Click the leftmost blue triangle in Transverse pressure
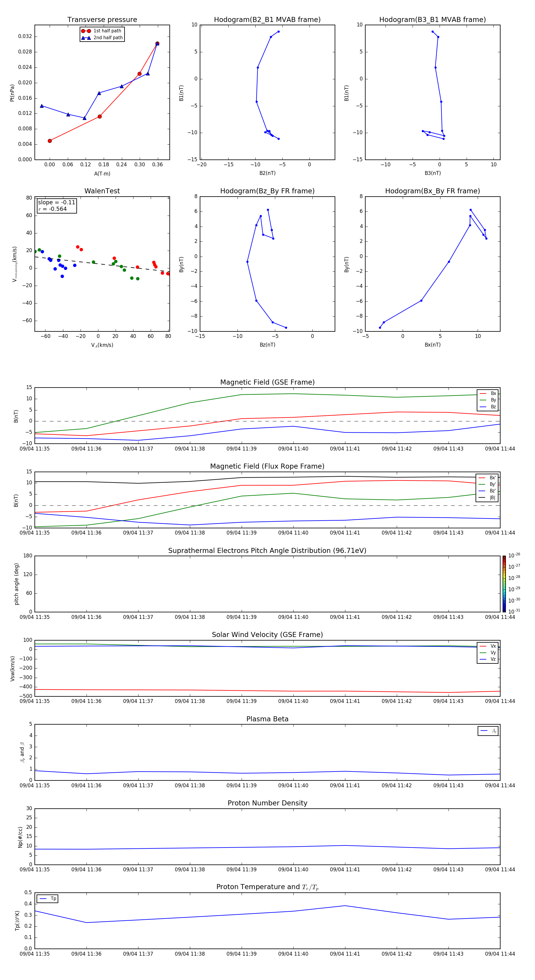Image resolution: width=535 pixels, height=980 pixels. tap(42, 106)
